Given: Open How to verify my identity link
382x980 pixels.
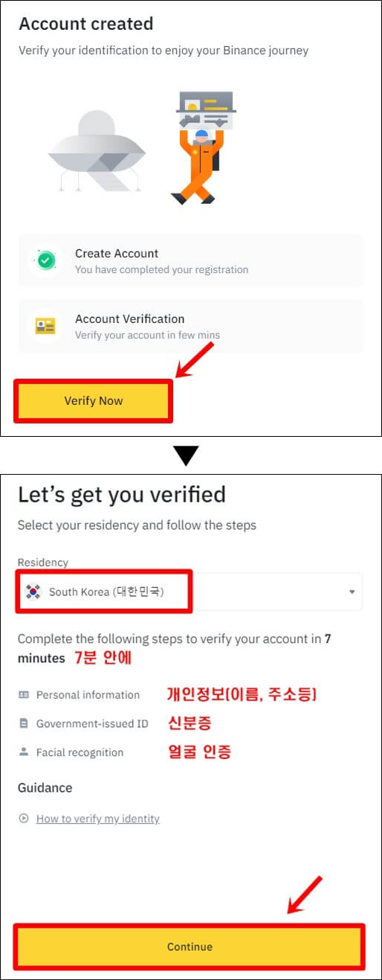Looking at the screenshot, I should pyautogui.click(x=98, y=819).
